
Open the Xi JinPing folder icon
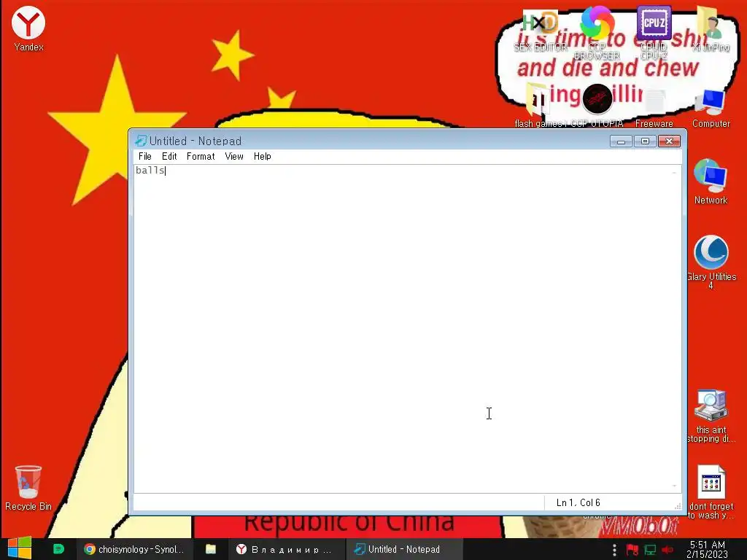click(711, 28)
